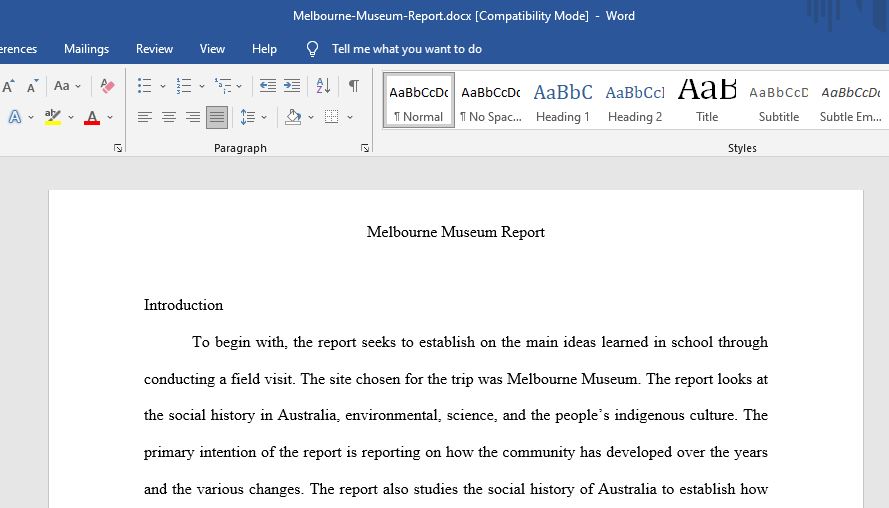Center the paragraph text
Image resolution: width=889 pixels, height=508 pixels.
click(169, 117)
